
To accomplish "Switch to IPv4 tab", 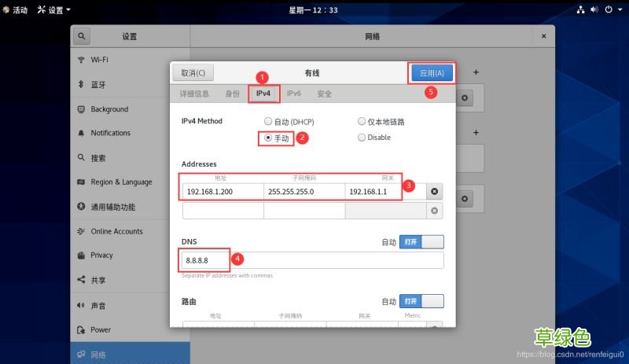I will point(263,94).
